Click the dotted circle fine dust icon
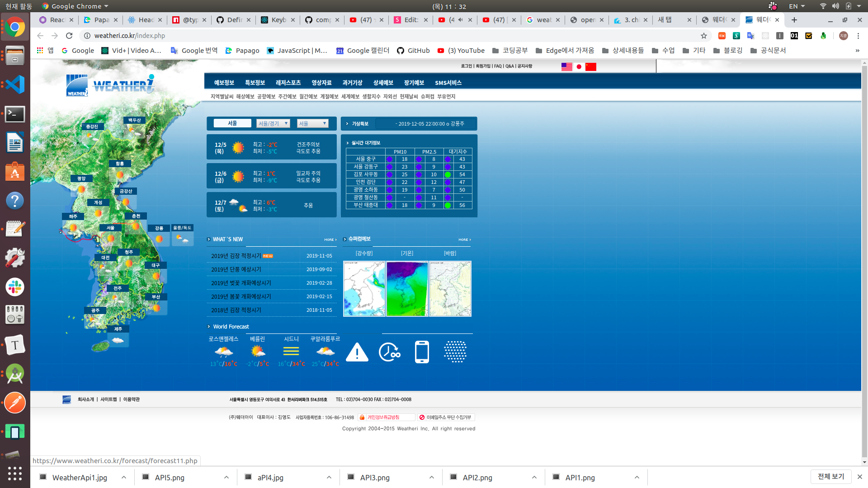 pyautogui.click(x=455, y=352)
